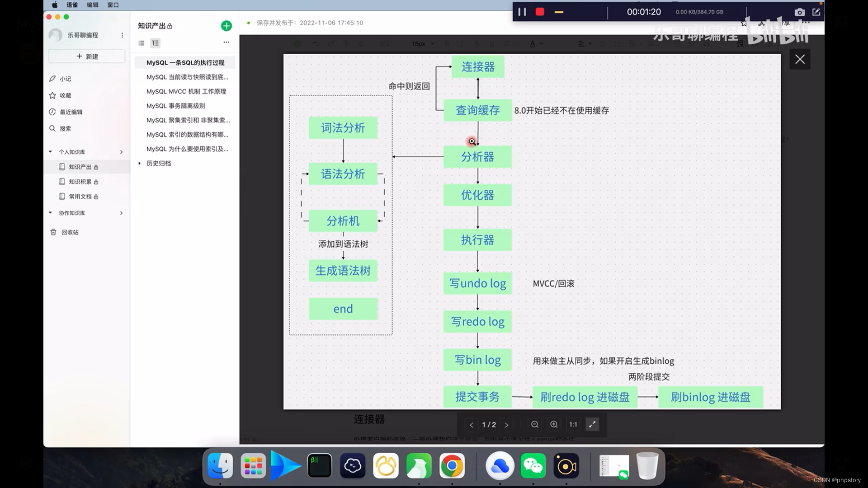Open MySQL MVCC 机制 工作原理 document
Screen dimensions: 868x488
click(186, 91)
